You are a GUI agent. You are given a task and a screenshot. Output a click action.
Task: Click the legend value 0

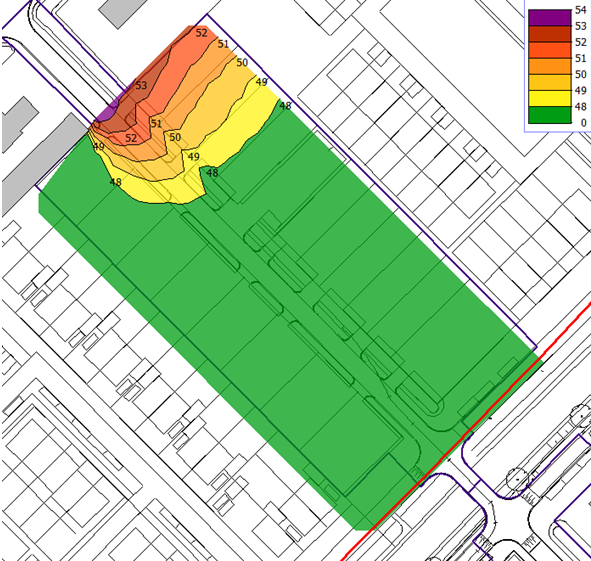click(x=584, y=123)
